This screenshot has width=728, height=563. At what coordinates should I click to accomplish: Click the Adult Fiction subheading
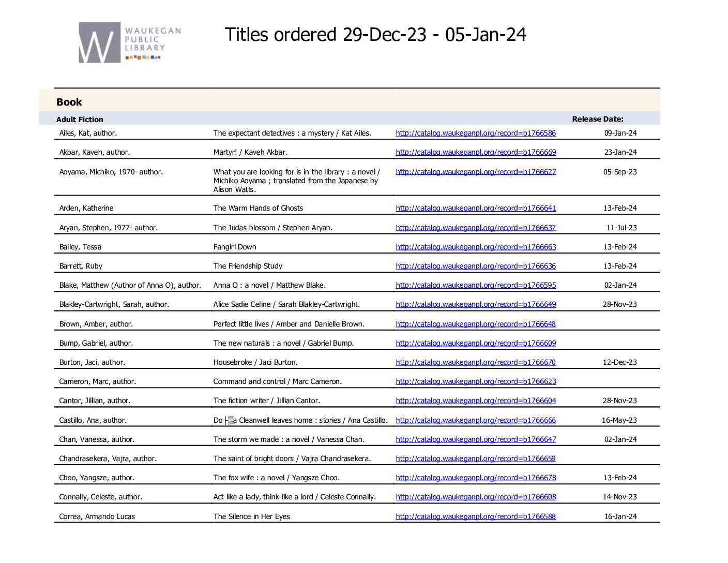tap(80, 120)
